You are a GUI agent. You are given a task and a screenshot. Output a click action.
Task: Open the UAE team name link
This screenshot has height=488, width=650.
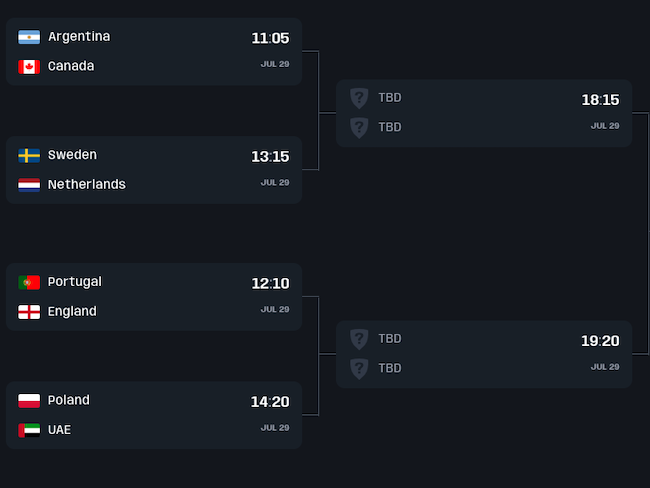(59, 431)
